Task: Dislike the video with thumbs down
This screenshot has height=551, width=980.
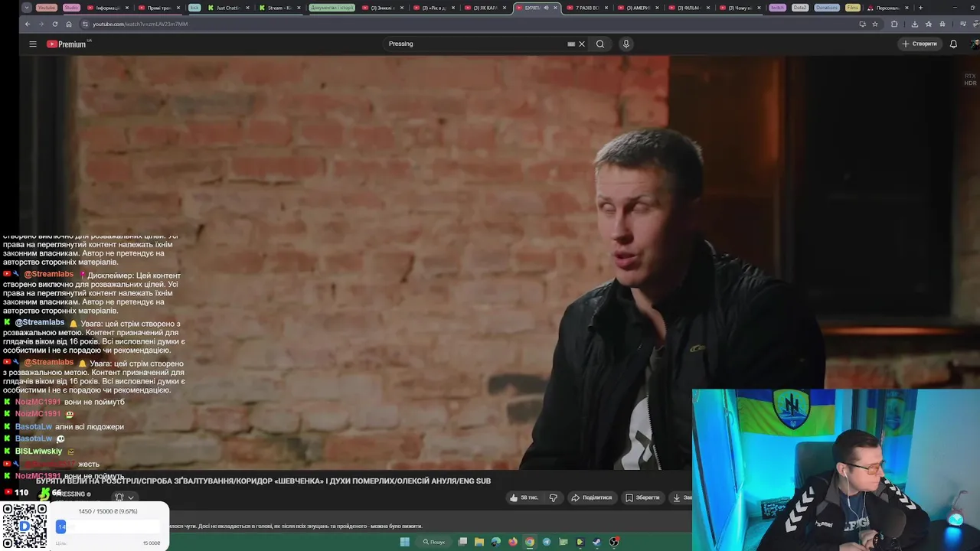Action: 553,497
